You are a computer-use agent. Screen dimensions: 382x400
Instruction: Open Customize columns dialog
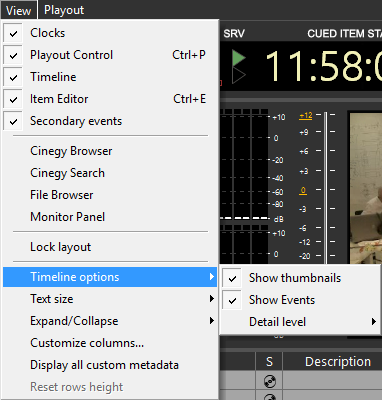coord(110,343)
